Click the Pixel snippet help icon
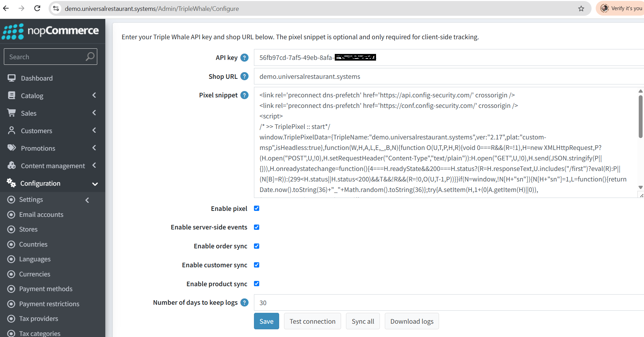 pos(245,95)
